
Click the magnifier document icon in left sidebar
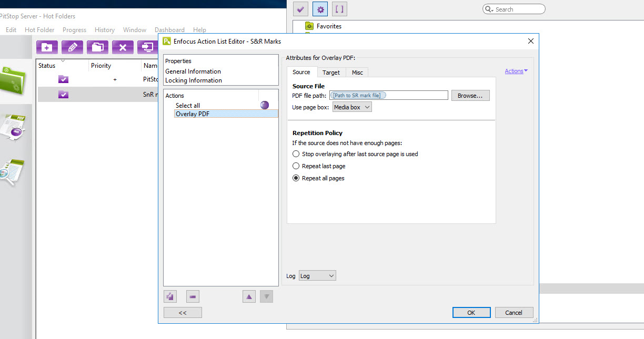tap(12, 172)
